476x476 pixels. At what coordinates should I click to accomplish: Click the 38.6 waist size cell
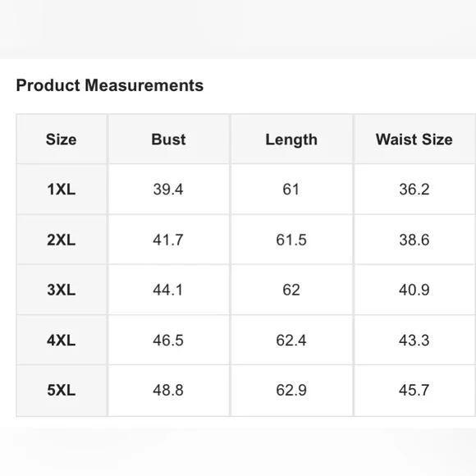414,240
